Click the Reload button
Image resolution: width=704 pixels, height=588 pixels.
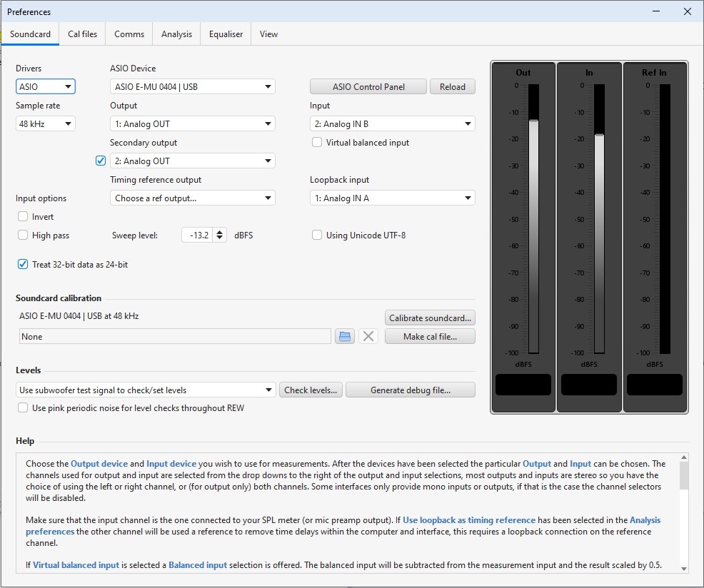coord(452,86)
